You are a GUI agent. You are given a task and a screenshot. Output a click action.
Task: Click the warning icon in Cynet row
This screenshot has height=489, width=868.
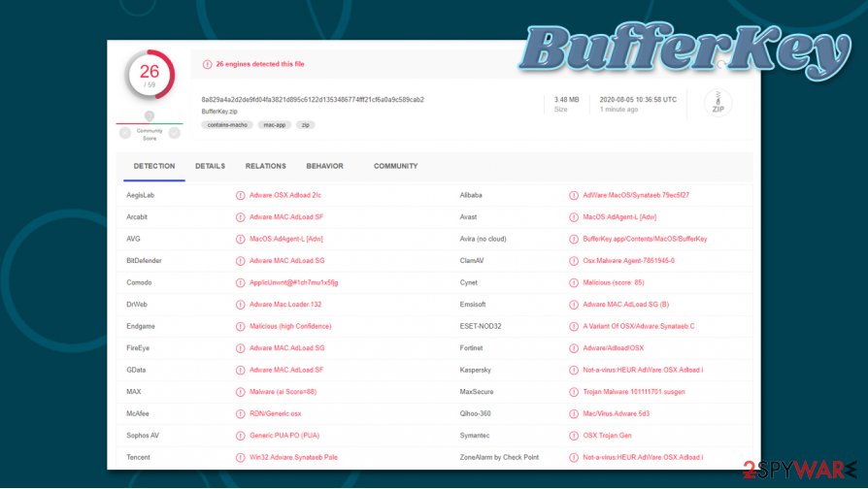[574, 282]
